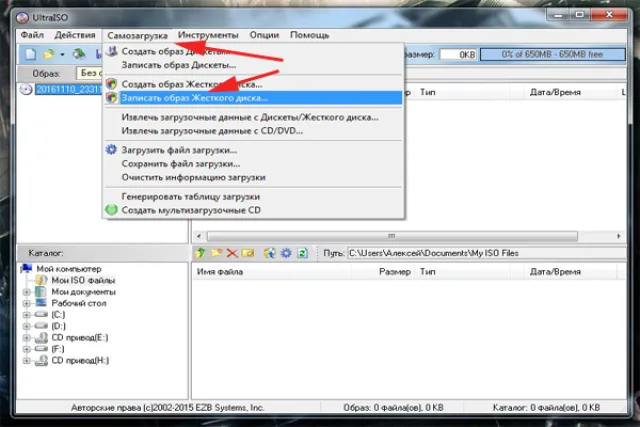The width and height of the screenshot is (640, 427).
Task: Expand the (C:) drive node
Action: tap(27, 315)
